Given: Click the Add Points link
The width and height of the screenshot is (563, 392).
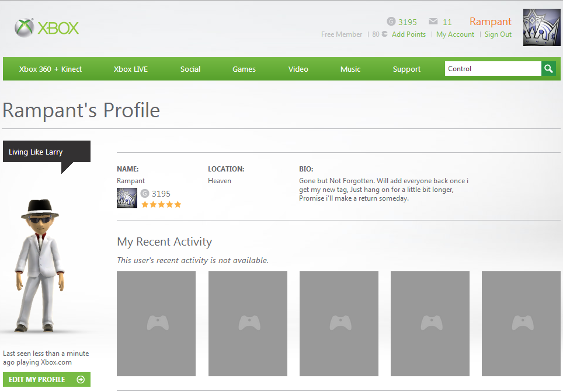Looking at the screenshot, I should tap(409, 34).
